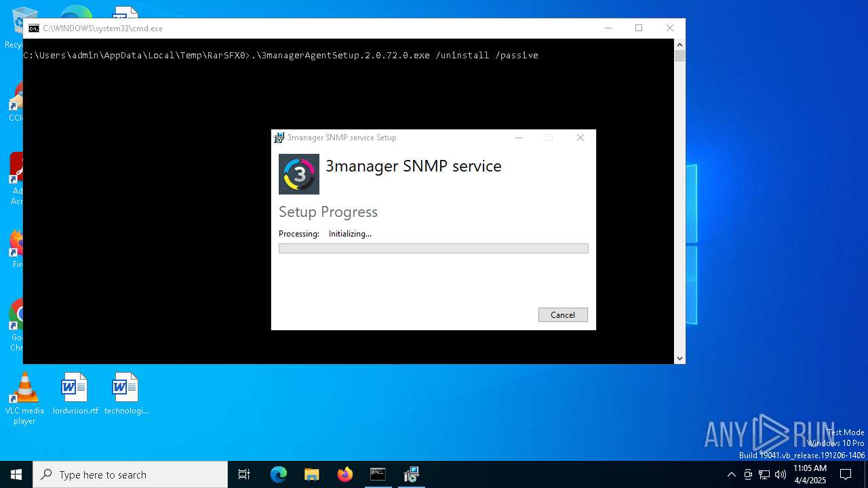Launch Microsoft Edge from taskbar
The image size is (868, 488).
coord(279,474)
